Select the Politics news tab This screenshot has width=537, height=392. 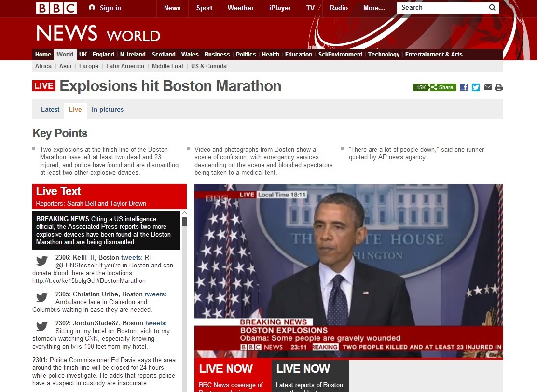[246, 55]
